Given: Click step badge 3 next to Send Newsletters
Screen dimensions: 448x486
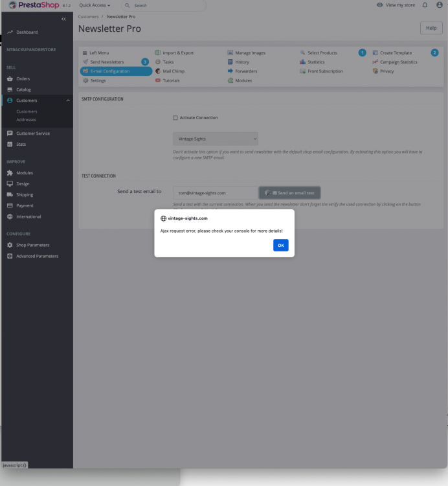Looking at the screenshot, I should tap(145, 62).
